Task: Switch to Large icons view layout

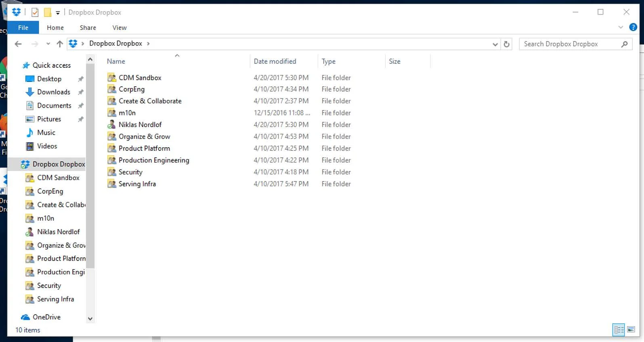Action: tap(631, 330)
